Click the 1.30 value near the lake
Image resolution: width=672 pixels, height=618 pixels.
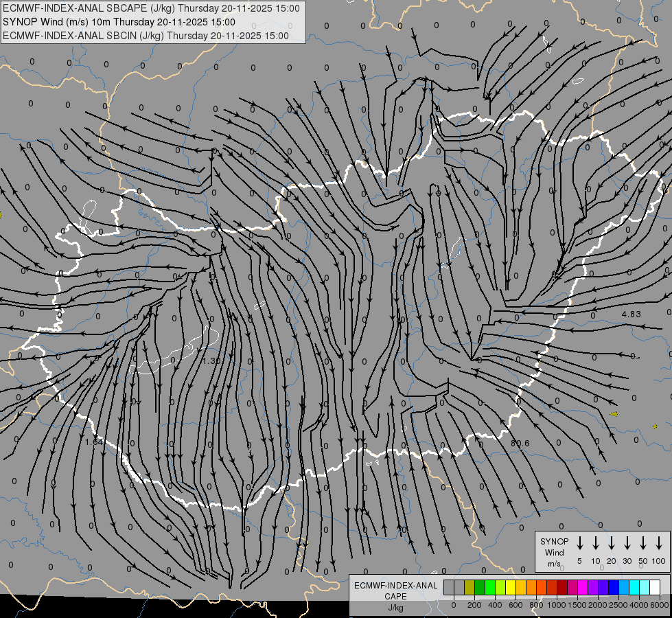(x=211, y=360)
